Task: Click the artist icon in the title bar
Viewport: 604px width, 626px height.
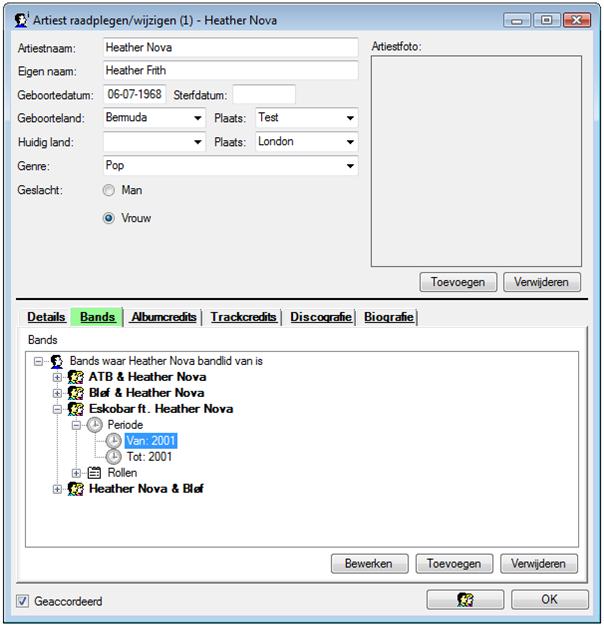Action: (21, 20)
